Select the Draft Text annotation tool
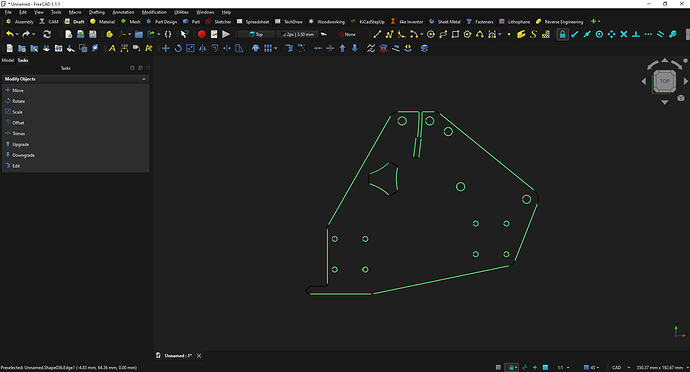Screen dimensions: 690x372 point(112,48)
